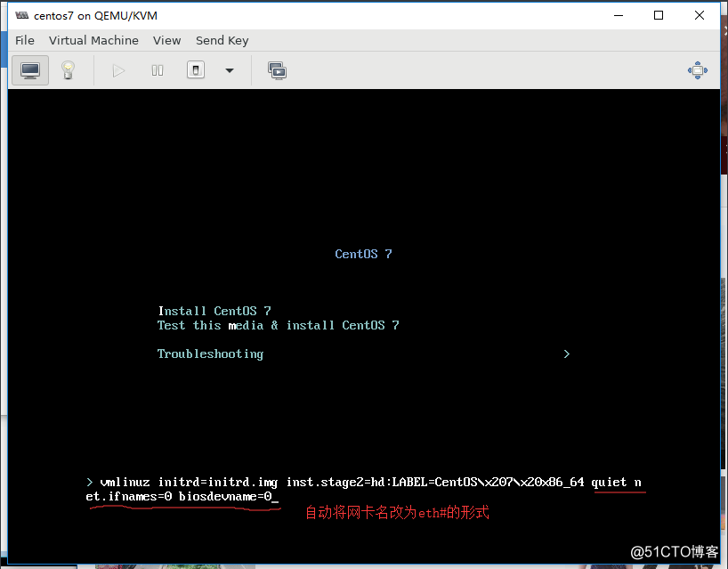Click the vmlinuz boot command line

[x=366, y=489]
